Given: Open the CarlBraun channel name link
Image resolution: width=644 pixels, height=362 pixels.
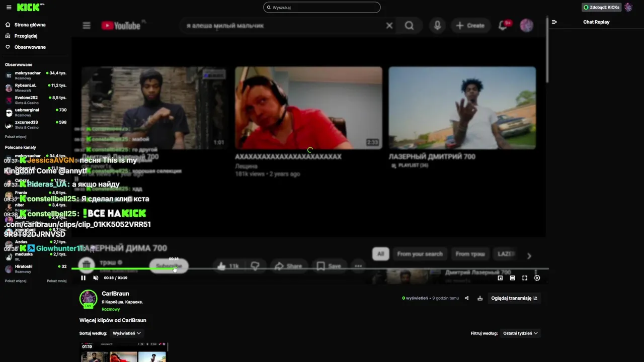Looking at the screenshot, I should [x=115, y=294].
